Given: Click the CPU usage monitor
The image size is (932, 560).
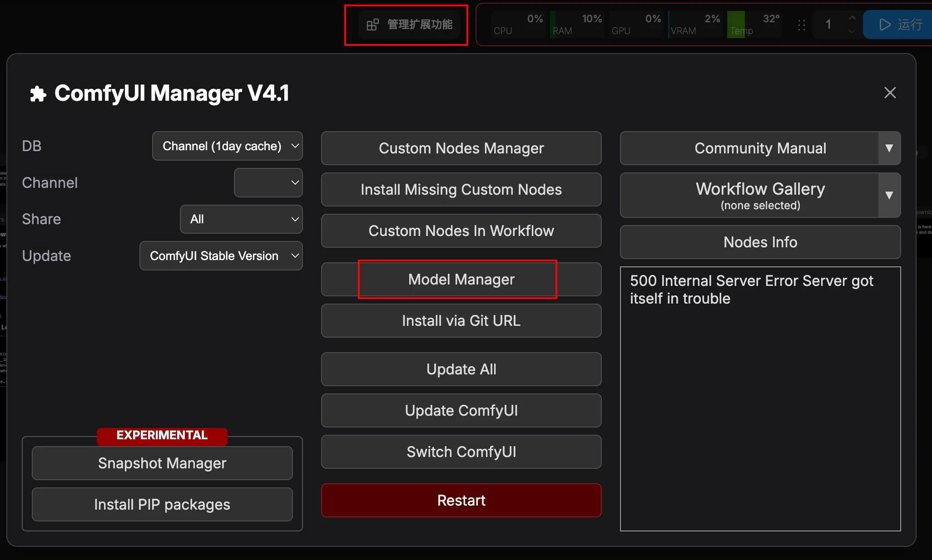Looking at the screenshot, I should click(518, 25).
